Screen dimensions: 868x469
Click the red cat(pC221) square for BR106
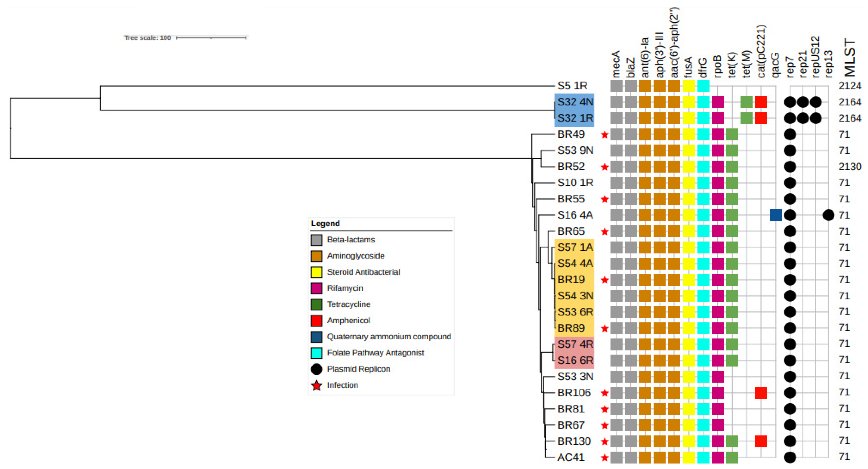point(761,393)
